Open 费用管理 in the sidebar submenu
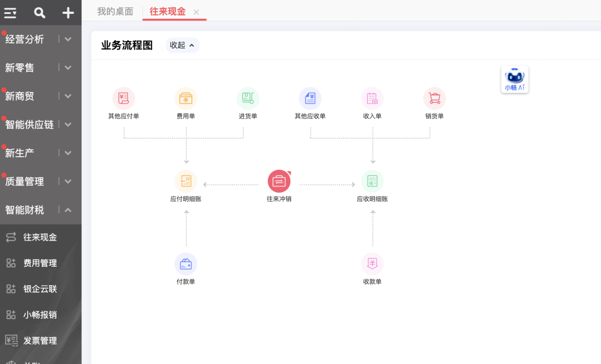The height and width of the screenshot is (364, 601). coord(40,263)
